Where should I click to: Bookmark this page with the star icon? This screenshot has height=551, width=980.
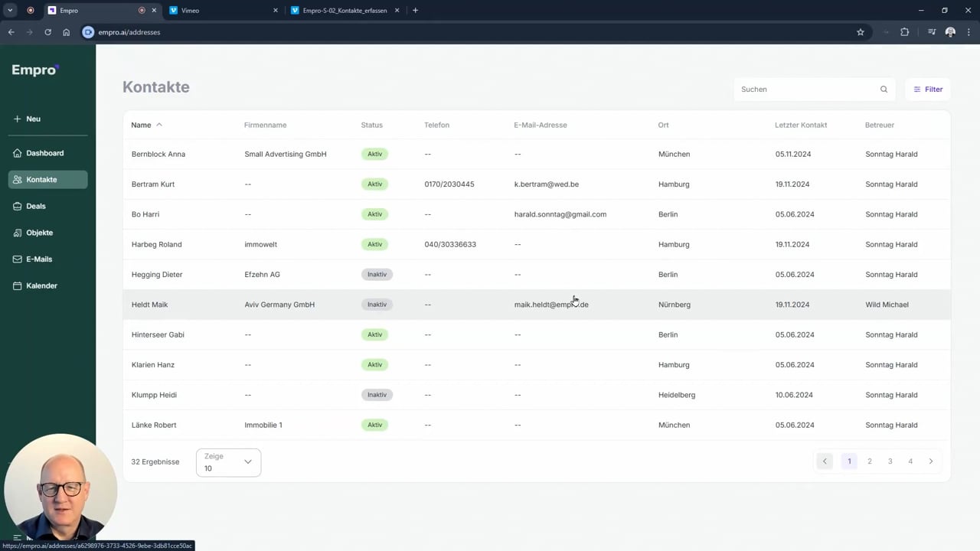click(861, 32)
